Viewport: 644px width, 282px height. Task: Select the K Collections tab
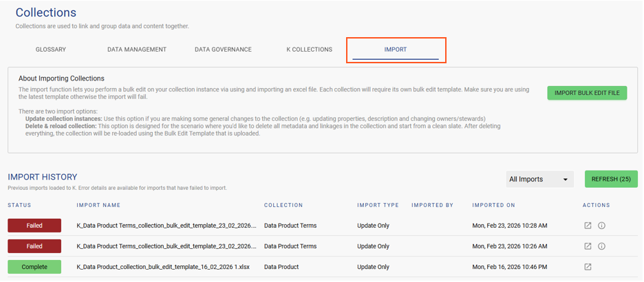coord(309,50)
